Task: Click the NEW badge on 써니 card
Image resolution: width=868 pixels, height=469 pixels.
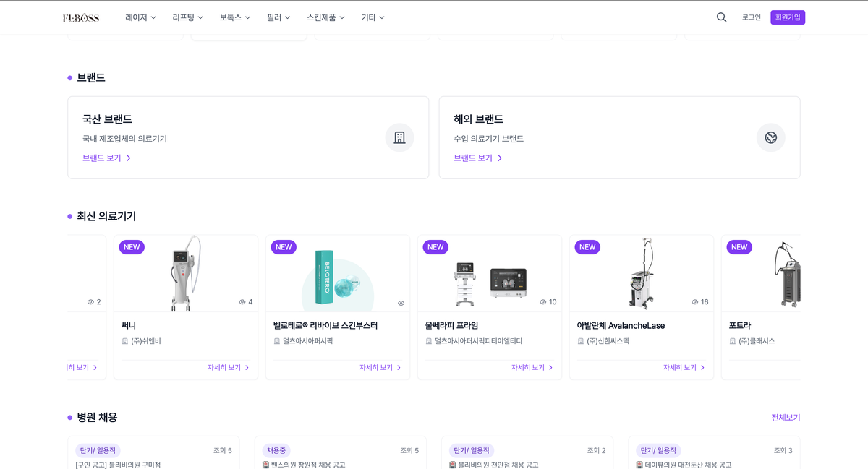Action: [x=132, y=247]
